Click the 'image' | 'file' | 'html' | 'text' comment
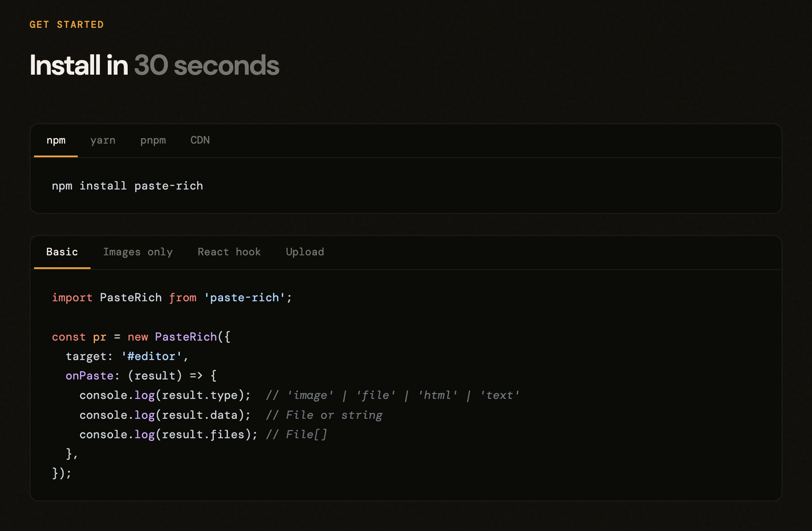812x531 pixels. (393, 395)
